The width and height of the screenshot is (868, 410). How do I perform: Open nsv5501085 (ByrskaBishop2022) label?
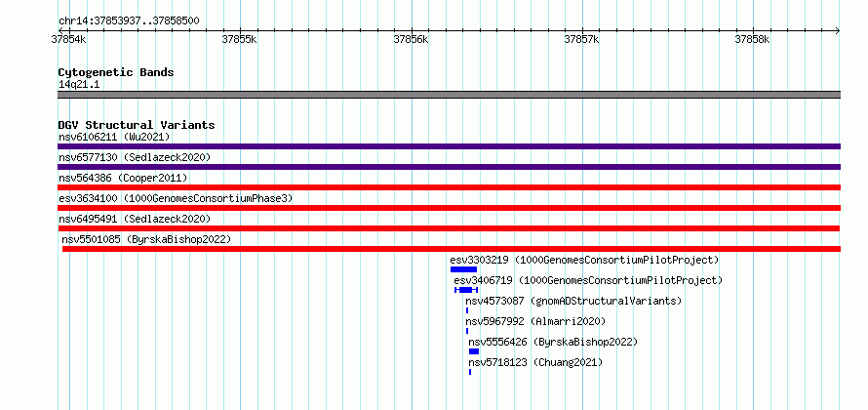[x=146, y=239]
